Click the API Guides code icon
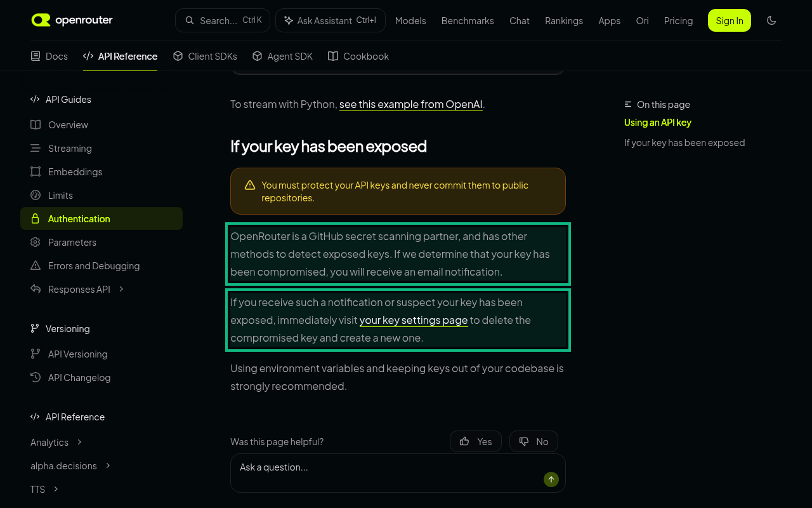The width and height of the screenshot is (812, 508). pos(35,99)
